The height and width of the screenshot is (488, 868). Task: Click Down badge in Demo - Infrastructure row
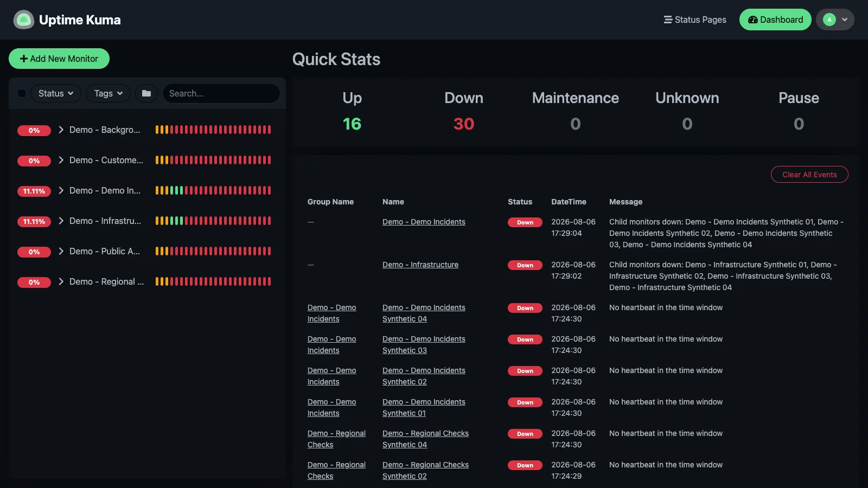coord(525,265)
